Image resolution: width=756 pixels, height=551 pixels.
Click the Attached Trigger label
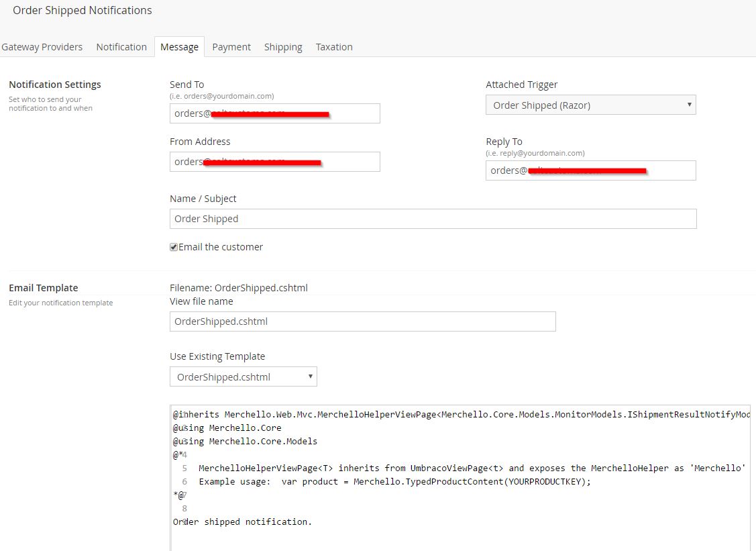pyautogui.click(x=522, y=85)
